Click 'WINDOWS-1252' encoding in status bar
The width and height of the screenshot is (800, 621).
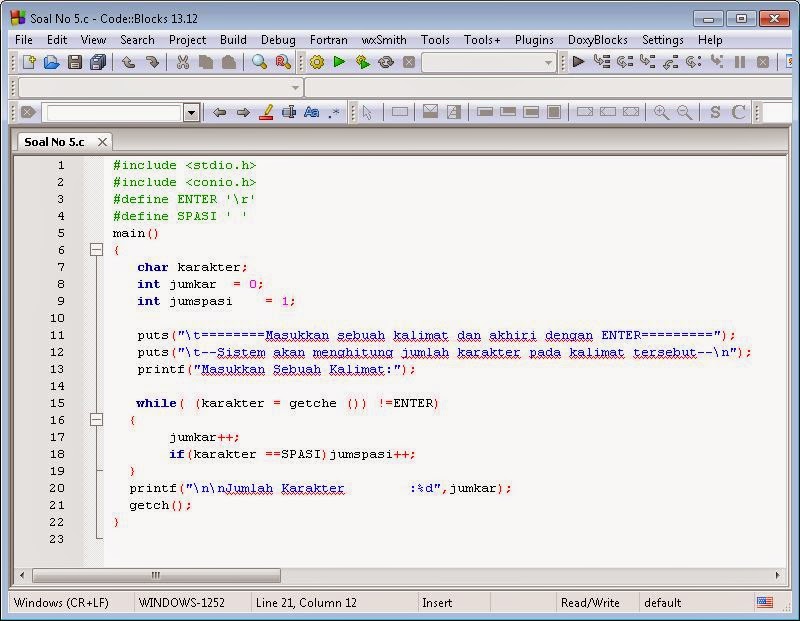click(x=182, y=603)
